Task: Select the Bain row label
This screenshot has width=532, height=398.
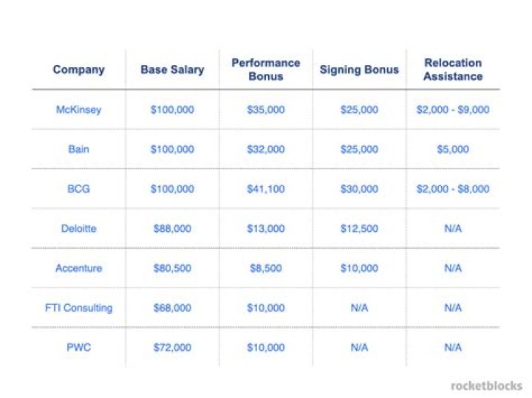Action: [78, 149]
